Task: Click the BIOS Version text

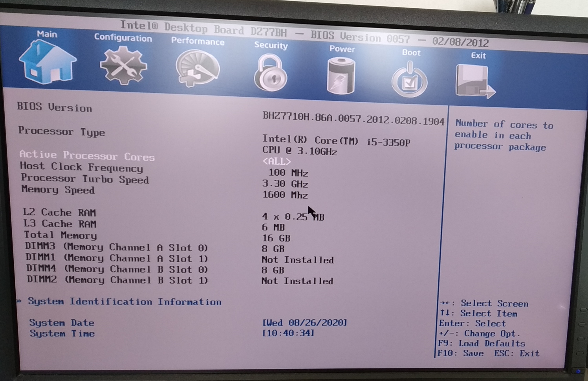Action: tap(54, 108)
